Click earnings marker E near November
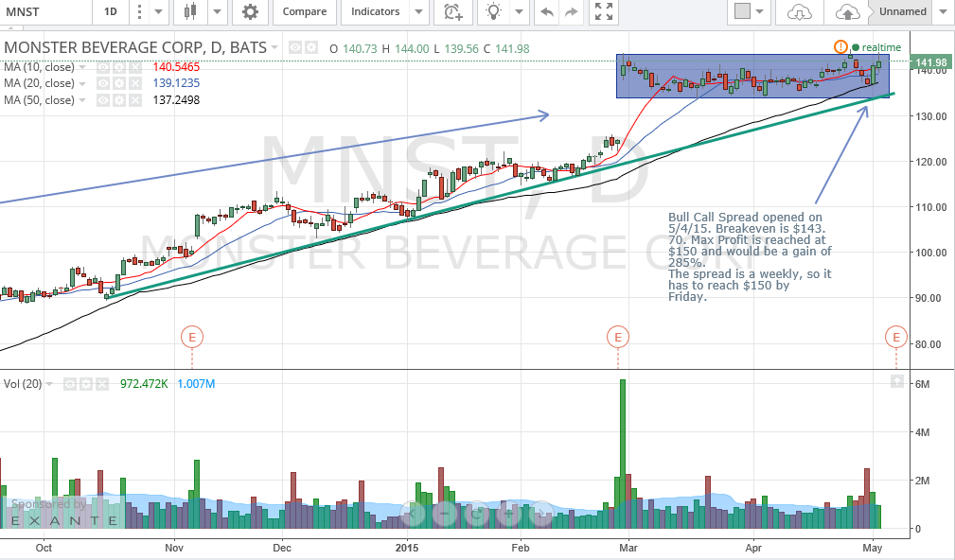The image size is (955, 560). coord(192,337)
